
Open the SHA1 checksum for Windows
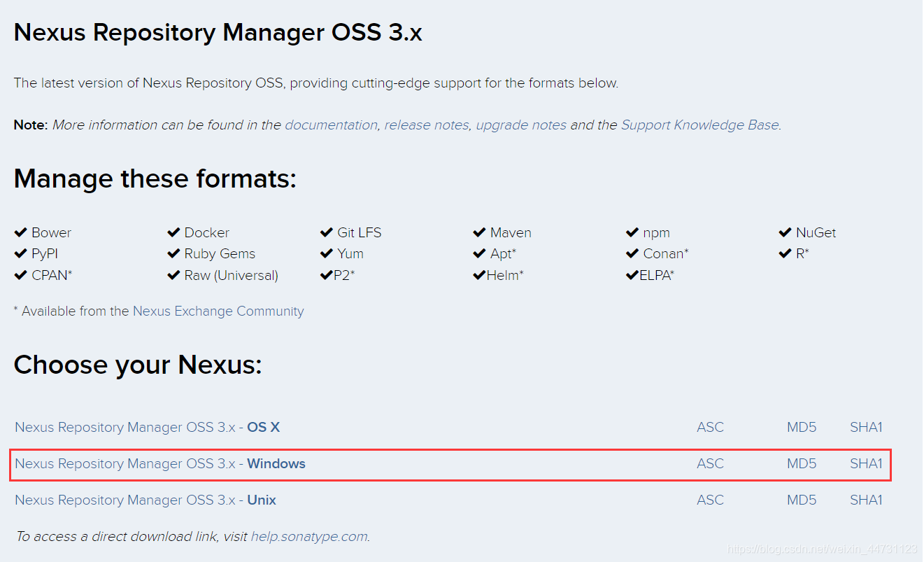point(866,463)
